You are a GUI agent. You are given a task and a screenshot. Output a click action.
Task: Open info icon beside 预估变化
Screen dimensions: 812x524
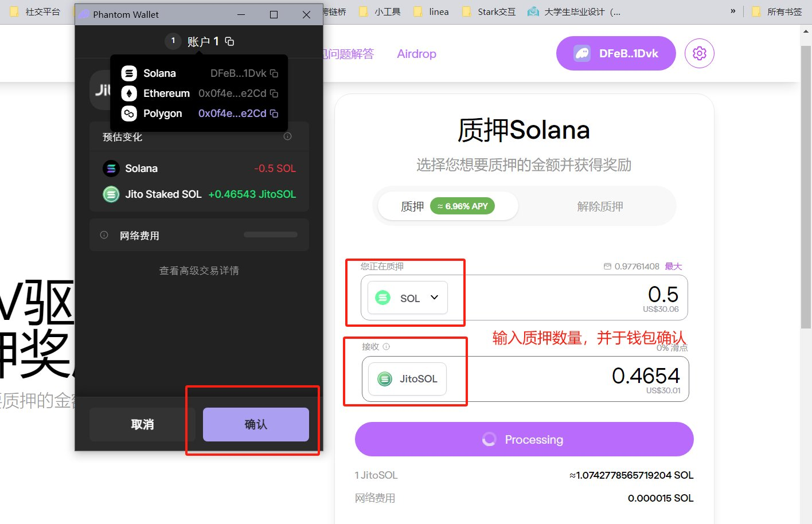tap(288, 136)
